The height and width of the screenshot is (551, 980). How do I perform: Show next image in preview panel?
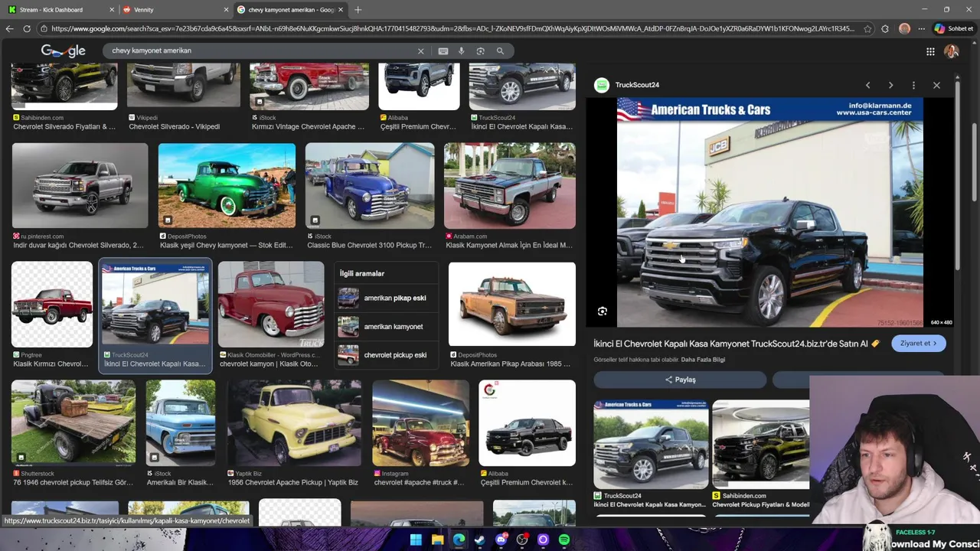coord(890,85)
